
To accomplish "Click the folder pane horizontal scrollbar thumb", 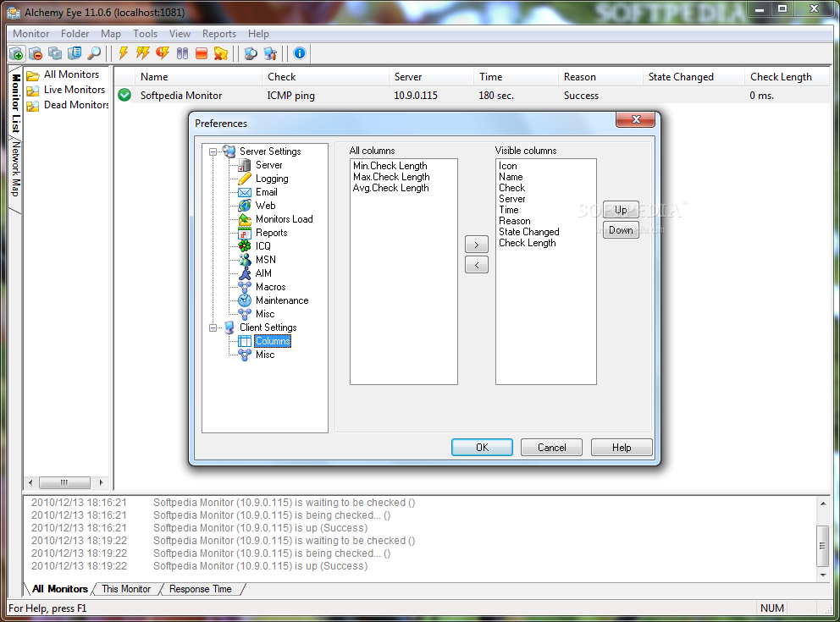I will (64, 483).
